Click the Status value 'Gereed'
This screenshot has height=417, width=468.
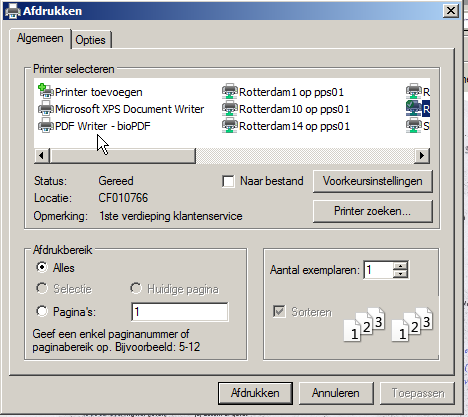coord(116,181)
